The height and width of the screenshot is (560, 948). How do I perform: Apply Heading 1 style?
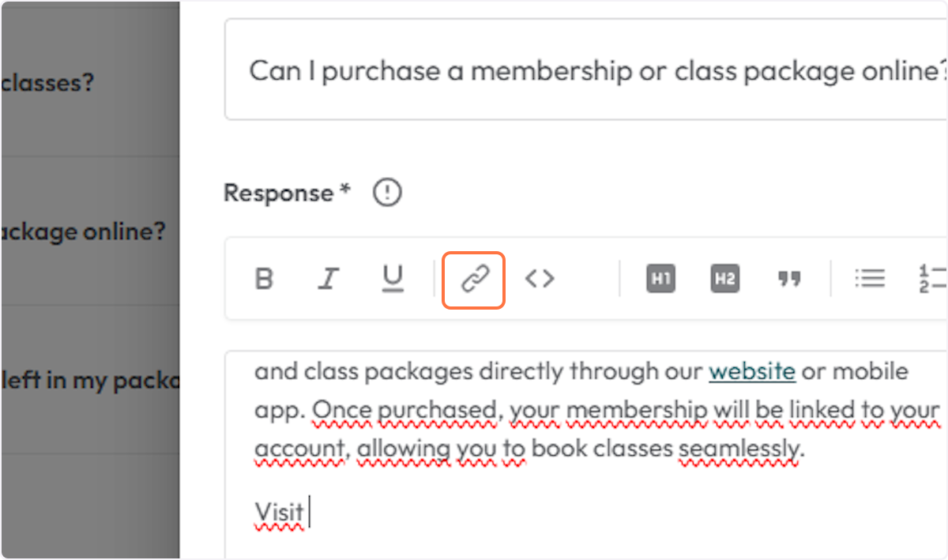(x=660, y=279)
